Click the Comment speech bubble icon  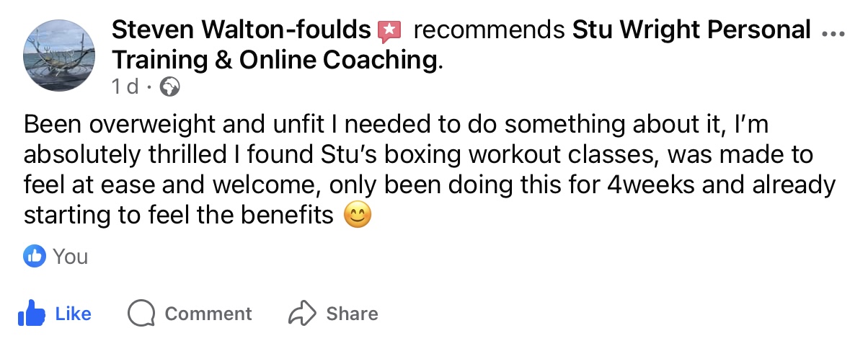click(141, 314)
